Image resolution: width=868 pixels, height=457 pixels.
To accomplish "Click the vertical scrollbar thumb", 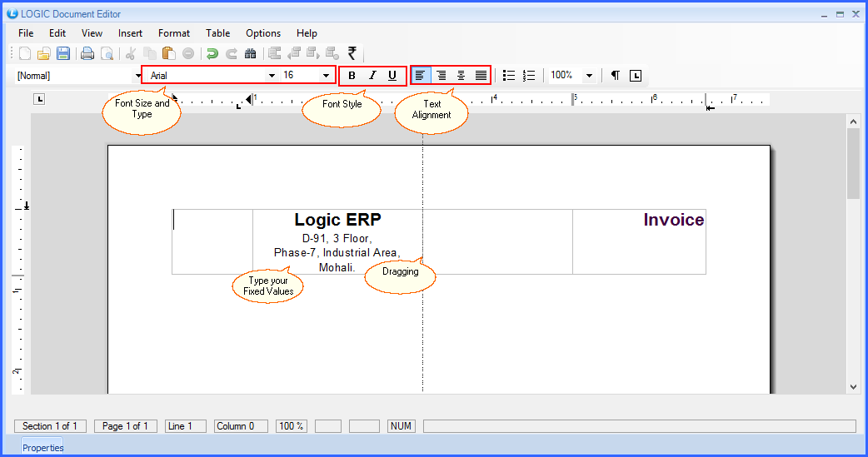I will 853,163.
